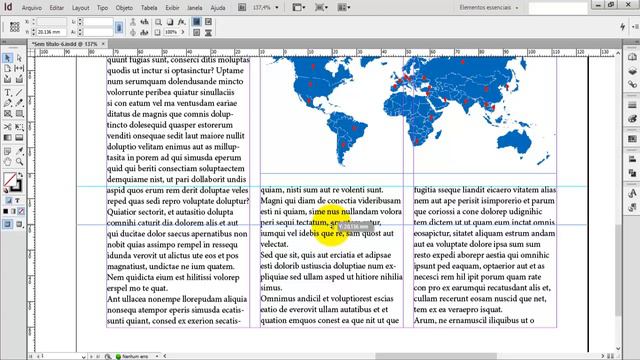Select the Content Collector tool
640x360 pixels.
click(x=7, y=79)
